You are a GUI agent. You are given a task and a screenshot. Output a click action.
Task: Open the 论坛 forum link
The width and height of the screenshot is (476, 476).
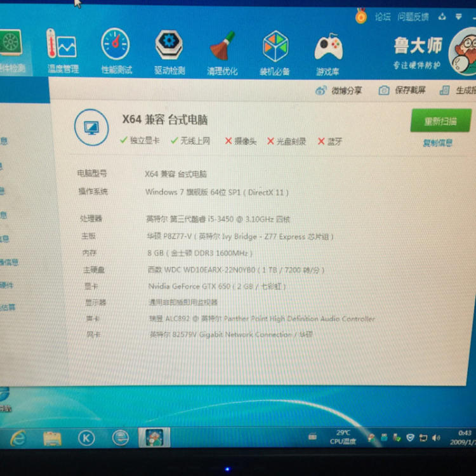(x=383, y=17)
